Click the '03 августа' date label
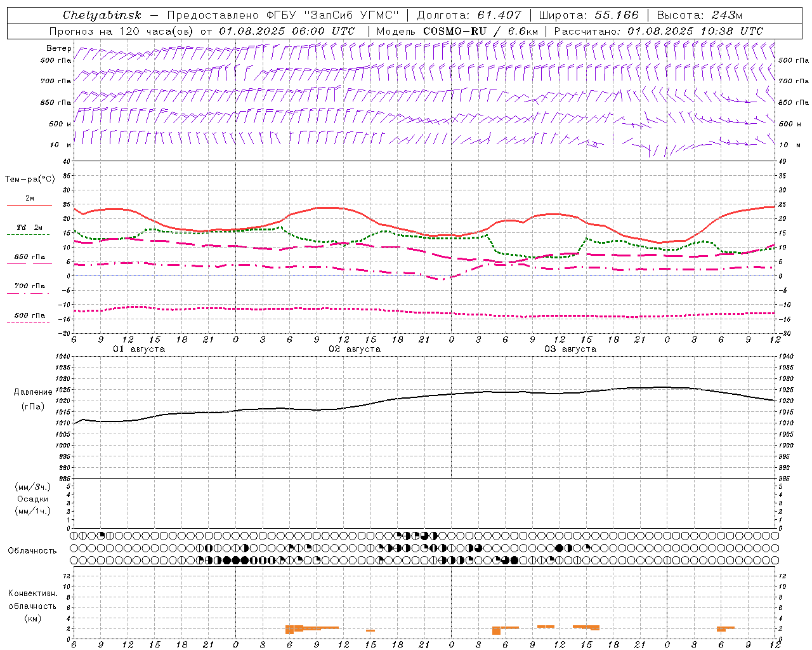The image size is (812, 650). pyautogui.click(x=570, y=349)
